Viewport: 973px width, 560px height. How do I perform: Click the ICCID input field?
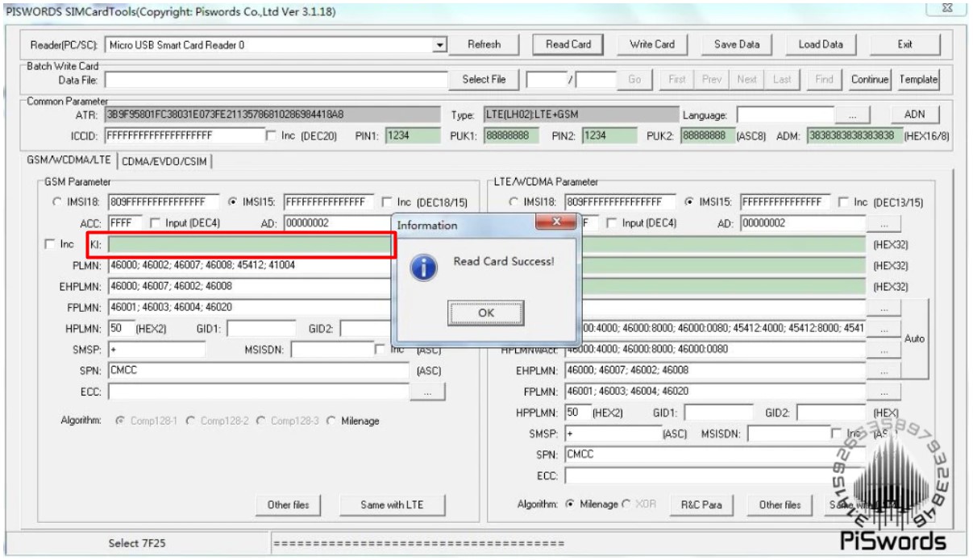click(184, 135)
